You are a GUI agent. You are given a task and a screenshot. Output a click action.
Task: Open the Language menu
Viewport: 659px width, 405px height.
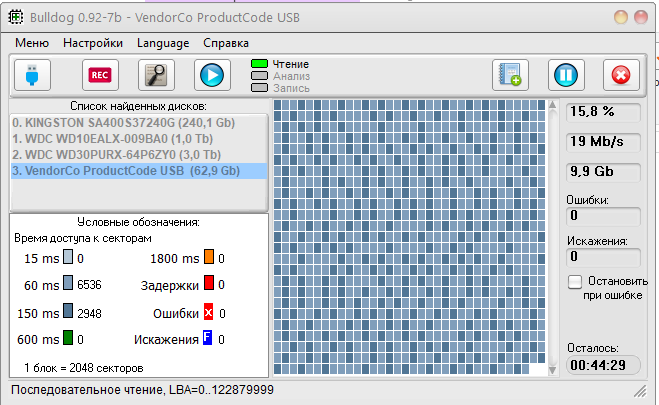click(x=163, y=43)
